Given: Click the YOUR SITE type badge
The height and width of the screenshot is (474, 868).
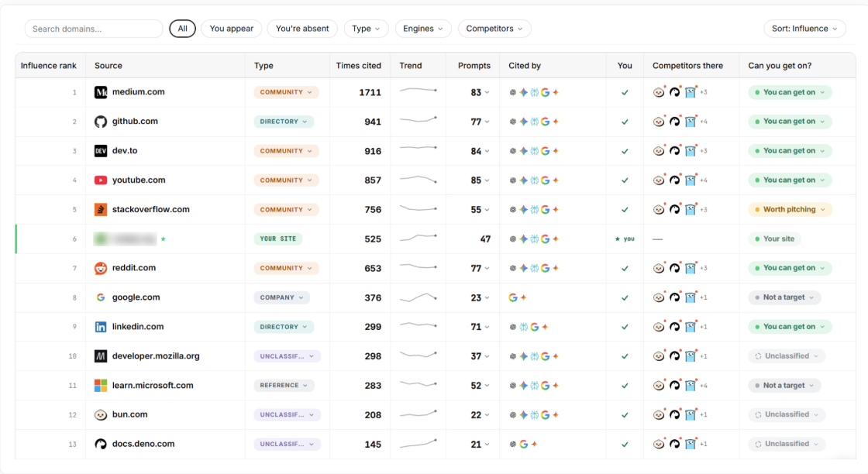Looking at the screenshot, I should (x=278, y=239).
